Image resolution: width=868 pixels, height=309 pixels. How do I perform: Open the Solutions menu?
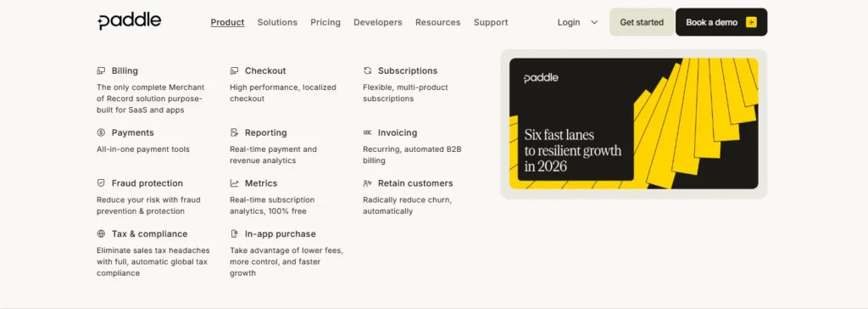point(277,22)
